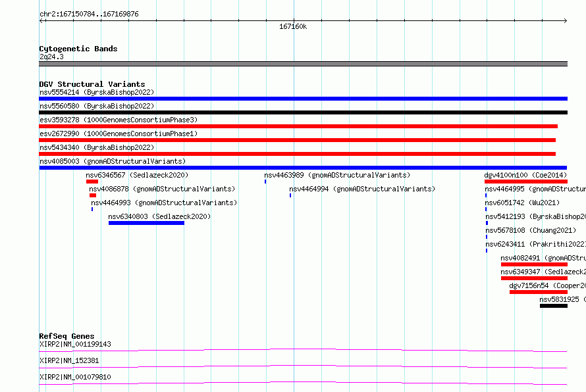Open the nsv6243411 variant label
Screen dimensions: 586x392
point(535,244)
